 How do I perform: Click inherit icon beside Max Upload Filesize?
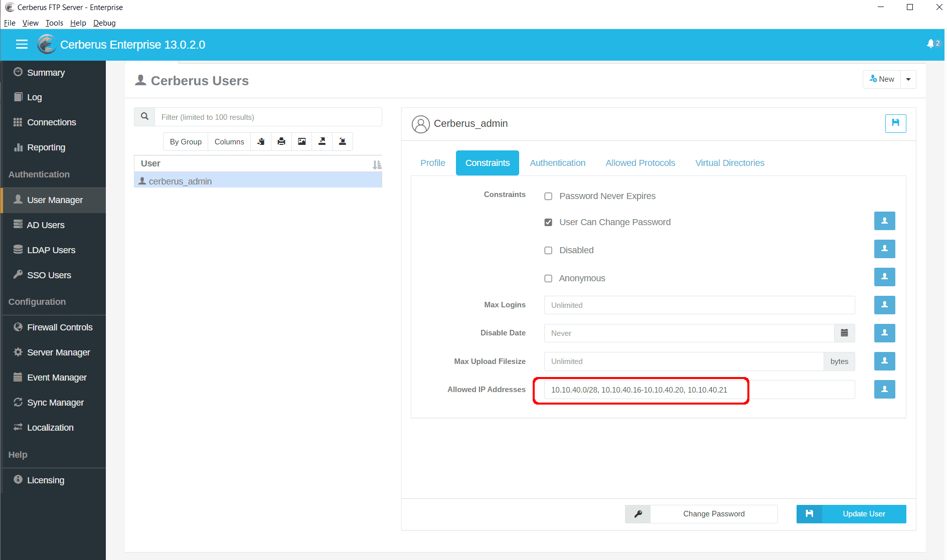pos(884,361)
